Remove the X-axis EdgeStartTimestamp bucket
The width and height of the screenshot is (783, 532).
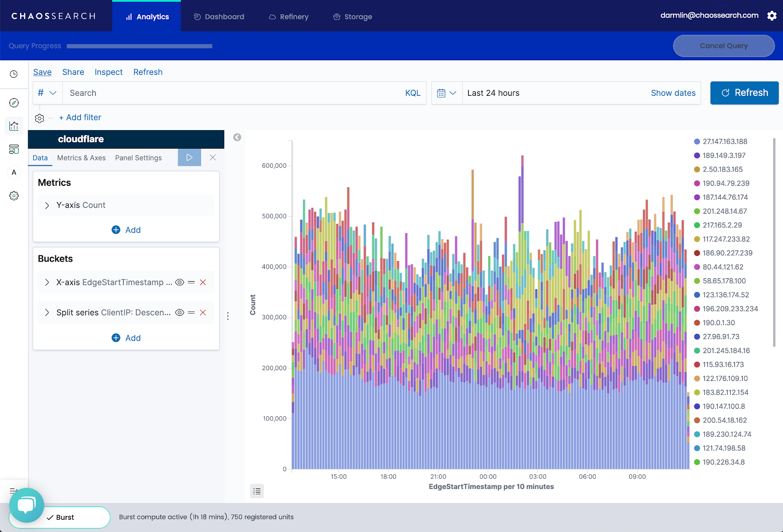203,282
